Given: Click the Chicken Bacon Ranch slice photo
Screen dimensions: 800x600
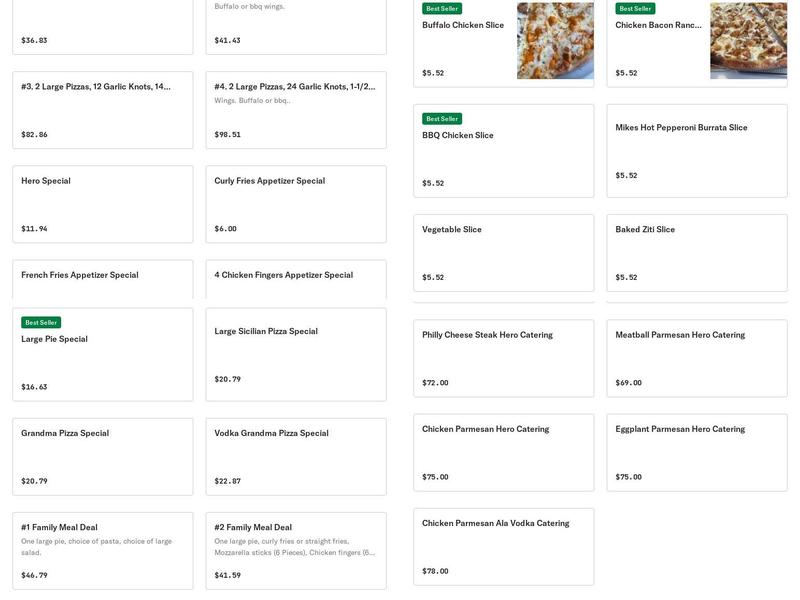Looking at the screenshot, I should [x=748, y=41].
